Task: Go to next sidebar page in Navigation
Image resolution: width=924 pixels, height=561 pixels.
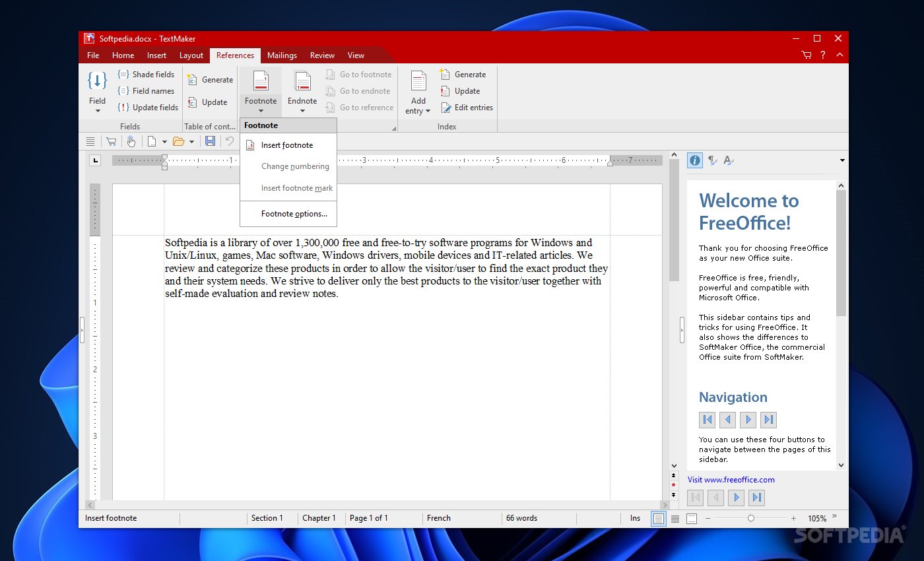Action: tap(748, 420)
